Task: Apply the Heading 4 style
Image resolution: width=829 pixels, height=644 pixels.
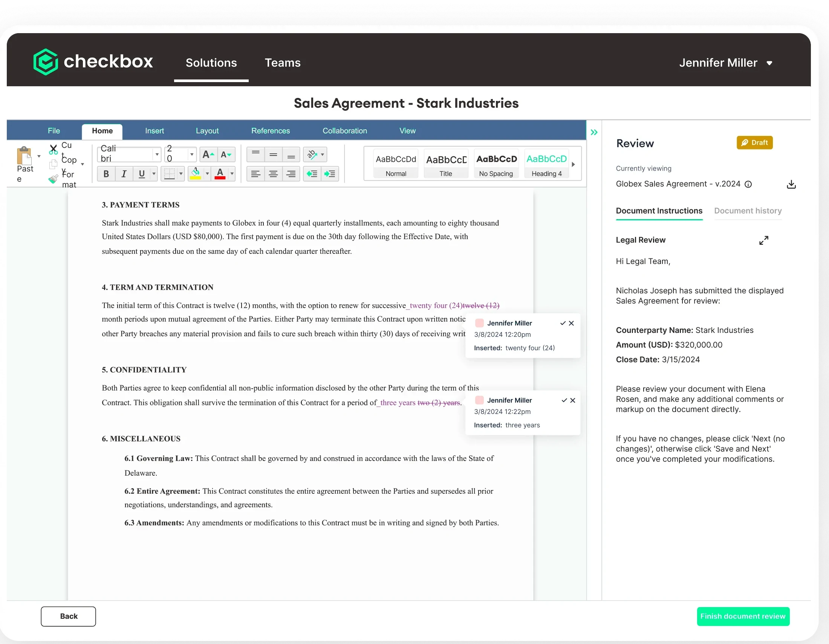Action: click(x=547, y=164)
